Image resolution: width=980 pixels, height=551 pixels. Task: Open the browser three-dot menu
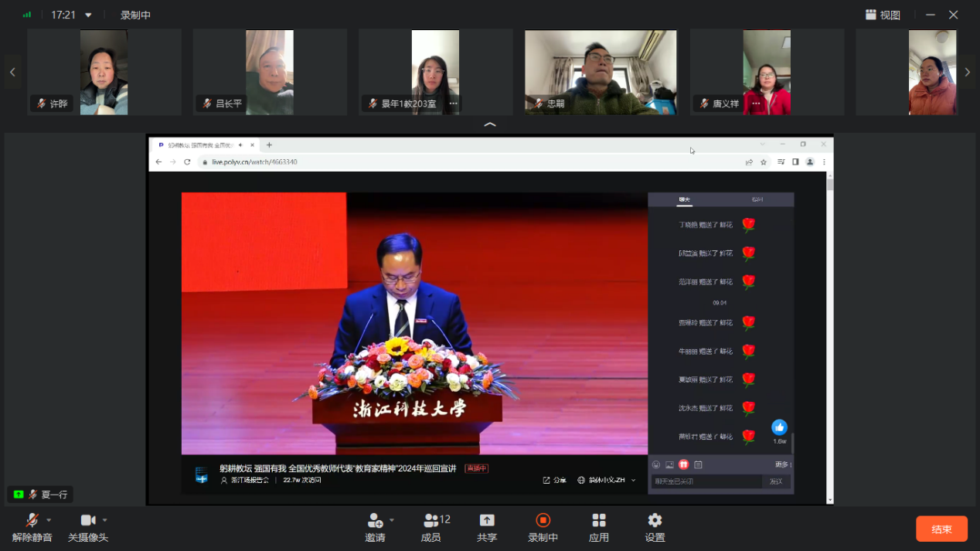coord(825,162)
